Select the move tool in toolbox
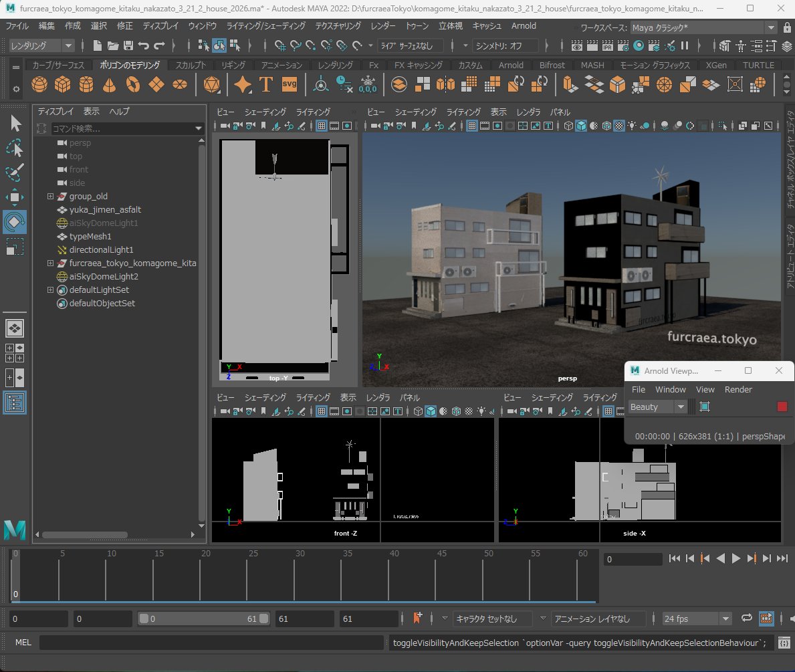 pyautogui.click(x=15, y=197)
